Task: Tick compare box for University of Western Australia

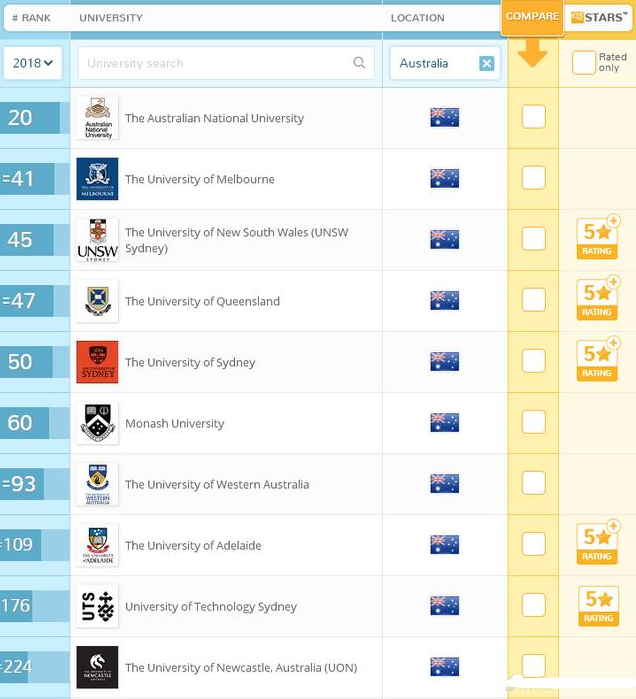Action: [533, 483]
